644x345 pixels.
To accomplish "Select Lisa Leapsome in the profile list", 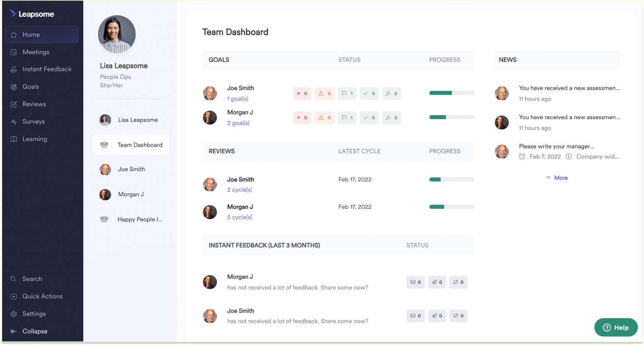I will click(131, 120).
